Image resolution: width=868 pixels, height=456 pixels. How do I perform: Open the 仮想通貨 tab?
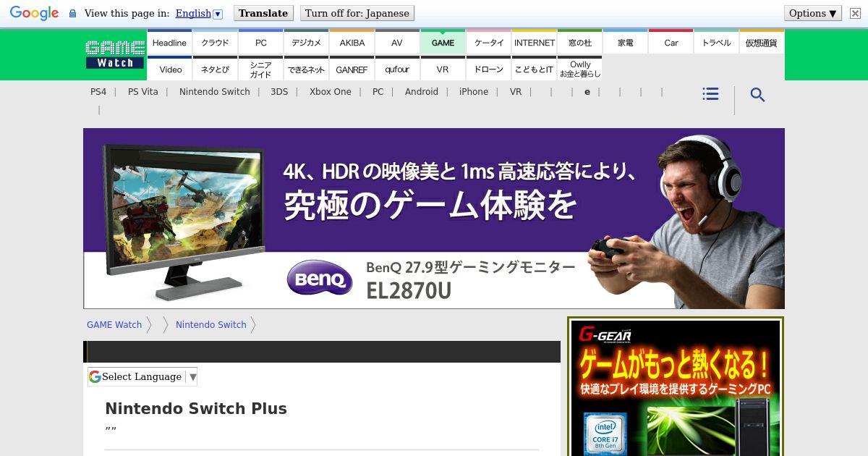pyautogui.click(x=762, y=42)
